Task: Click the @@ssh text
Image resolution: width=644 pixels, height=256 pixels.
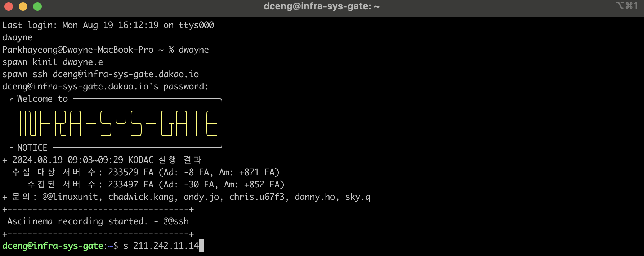Action: (176, 221)
